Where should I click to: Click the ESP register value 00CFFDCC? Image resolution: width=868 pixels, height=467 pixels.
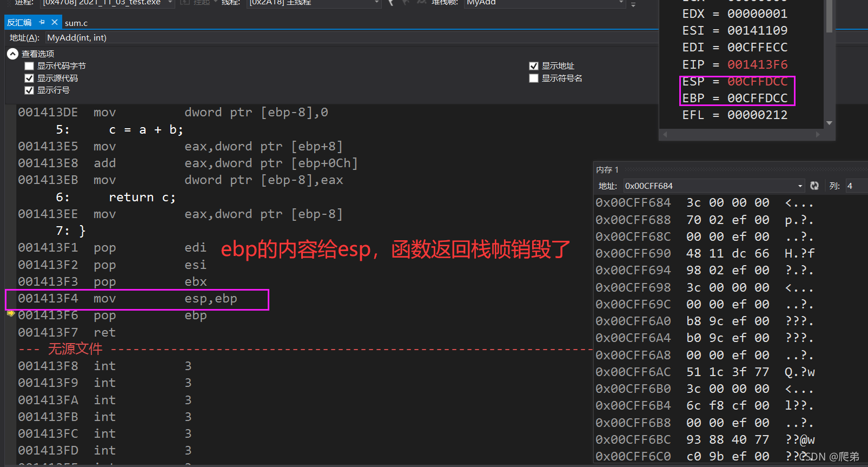click(x=757, y=81)
